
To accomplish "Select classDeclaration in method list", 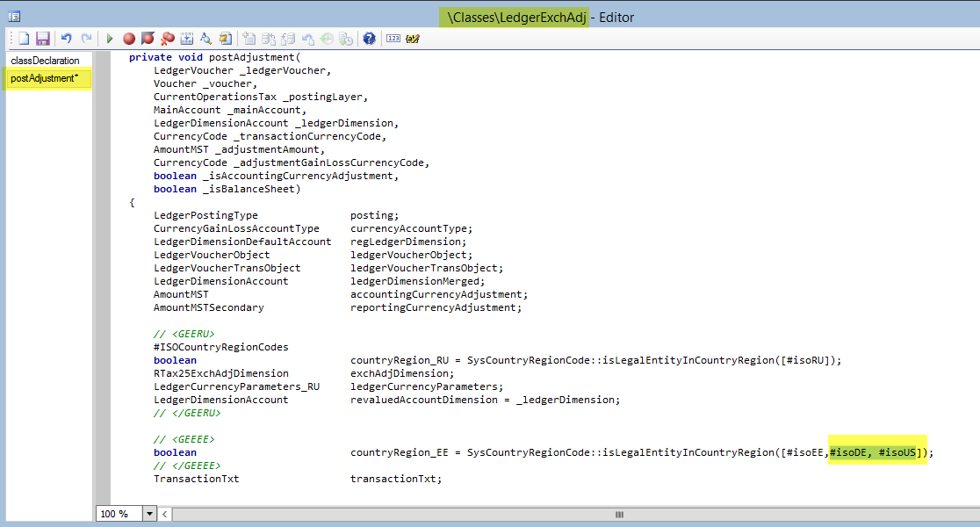I will point(45,61).
